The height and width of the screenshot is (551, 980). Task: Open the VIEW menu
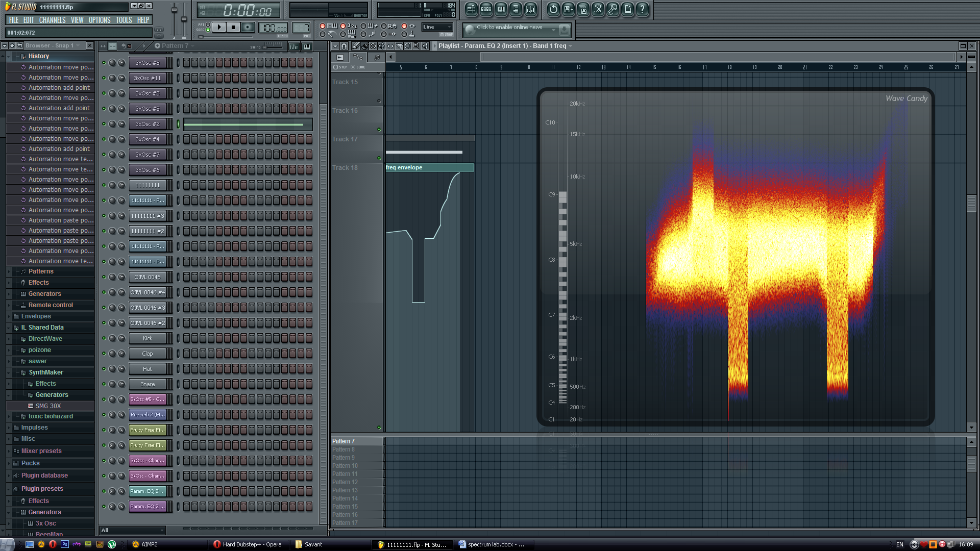[x=77, y=20]
